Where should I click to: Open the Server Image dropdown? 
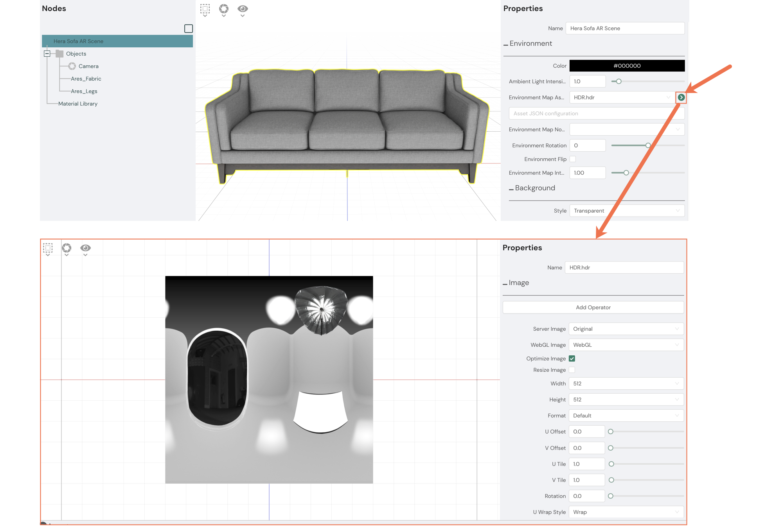point(626,329)
